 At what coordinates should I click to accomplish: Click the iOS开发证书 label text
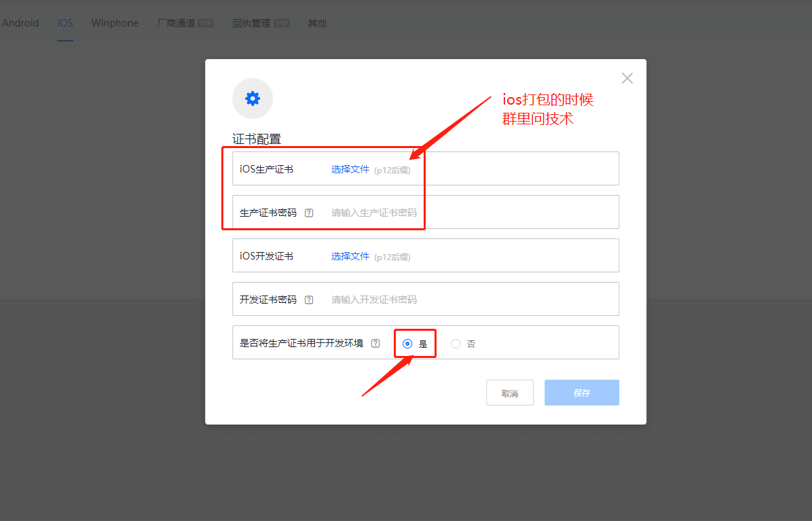(267, 256)
